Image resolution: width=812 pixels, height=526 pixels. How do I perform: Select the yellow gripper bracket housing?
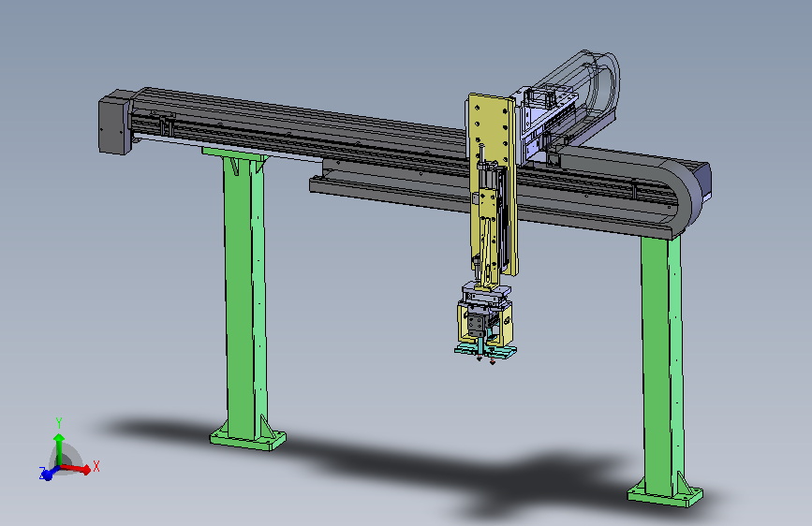point(486,324)
